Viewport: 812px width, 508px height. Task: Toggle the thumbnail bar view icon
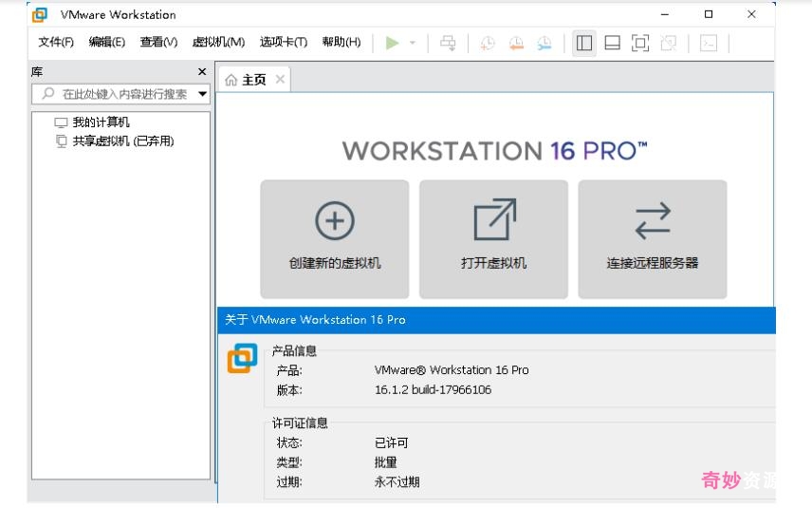612,43
